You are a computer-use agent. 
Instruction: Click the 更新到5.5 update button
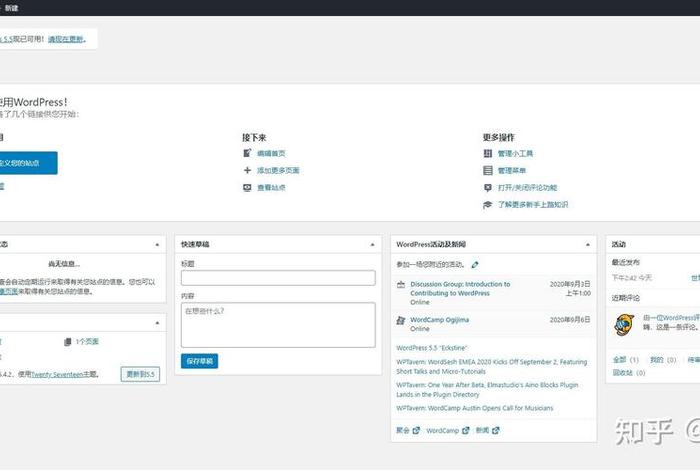click(140, 374)
